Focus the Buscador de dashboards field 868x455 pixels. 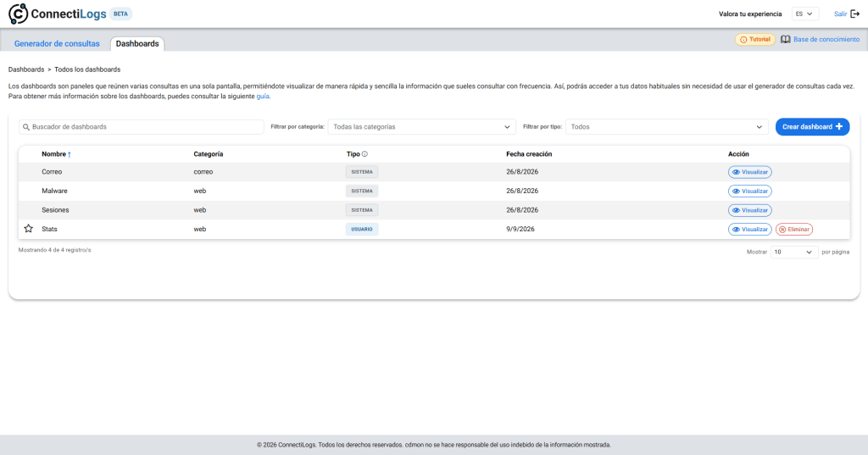[x=142, y=127]
